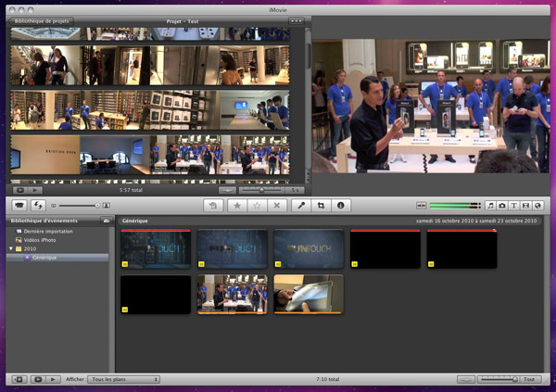Adjust the project frames-per-thumbnail slider

[x=261, y=190]
